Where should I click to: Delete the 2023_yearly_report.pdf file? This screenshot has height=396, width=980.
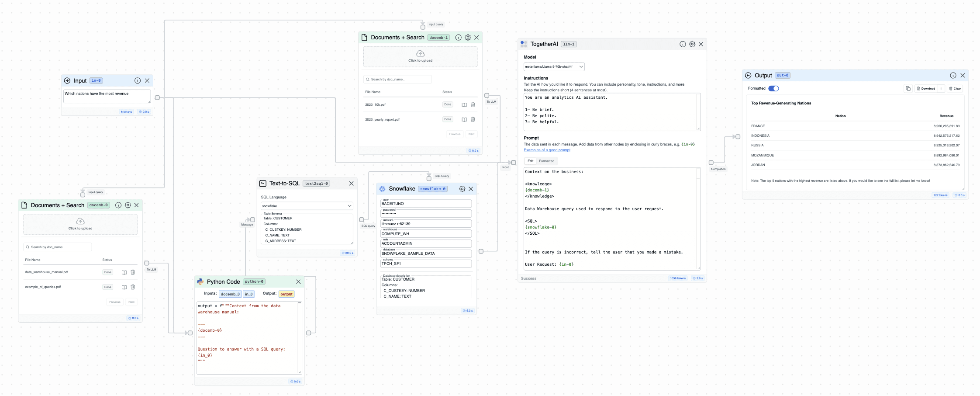pyautogui.click(x=473, y=119)
